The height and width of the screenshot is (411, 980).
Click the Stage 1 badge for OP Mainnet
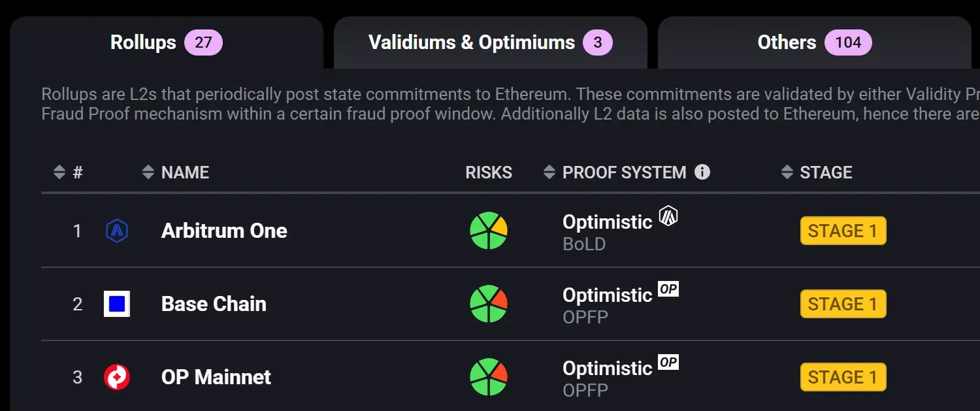843,377
